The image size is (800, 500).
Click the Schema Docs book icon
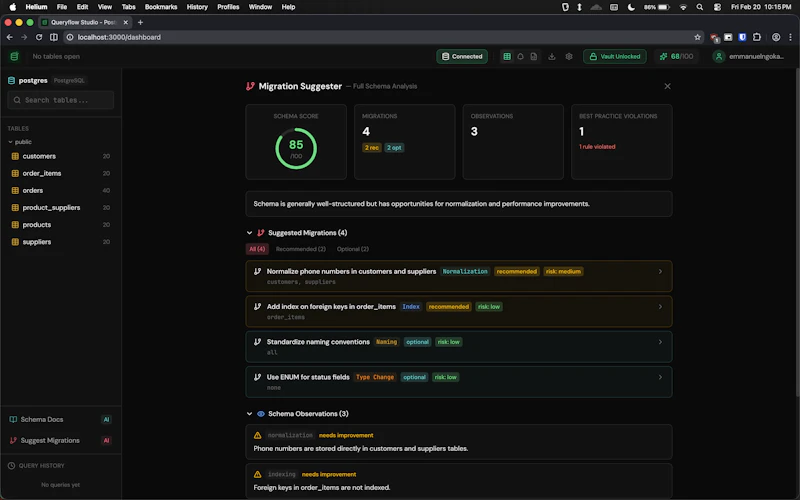[x=13, y=419]
